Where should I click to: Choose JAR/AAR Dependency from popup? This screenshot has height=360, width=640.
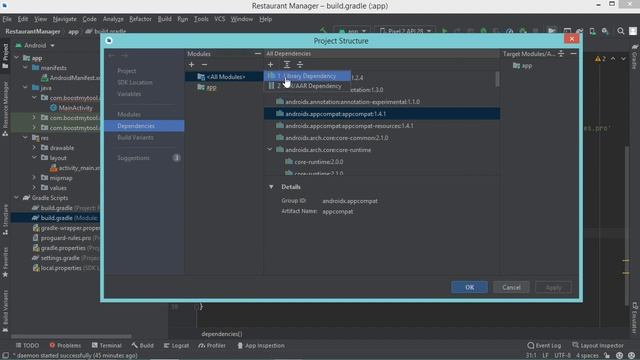click(307, 86)
